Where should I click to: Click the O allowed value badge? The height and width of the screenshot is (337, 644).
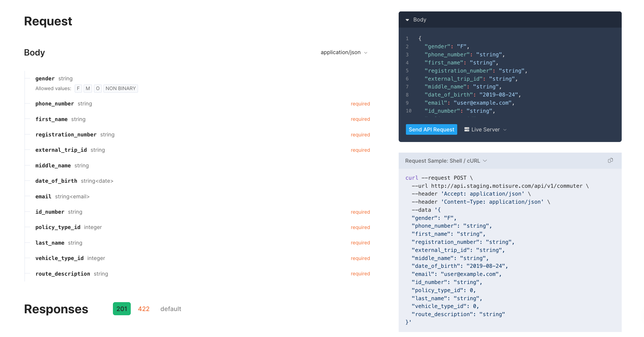point(98,88)
